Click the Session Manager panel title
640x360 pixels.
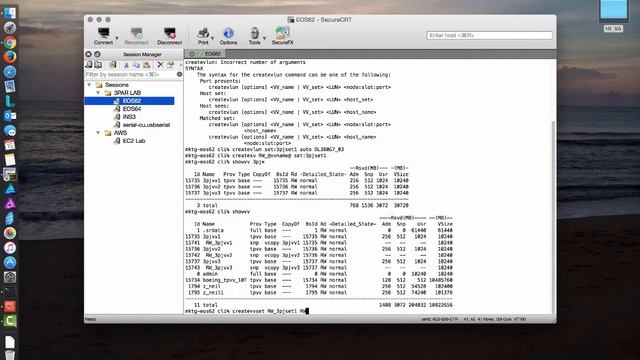pyautogui.click(x=142, y=54)
